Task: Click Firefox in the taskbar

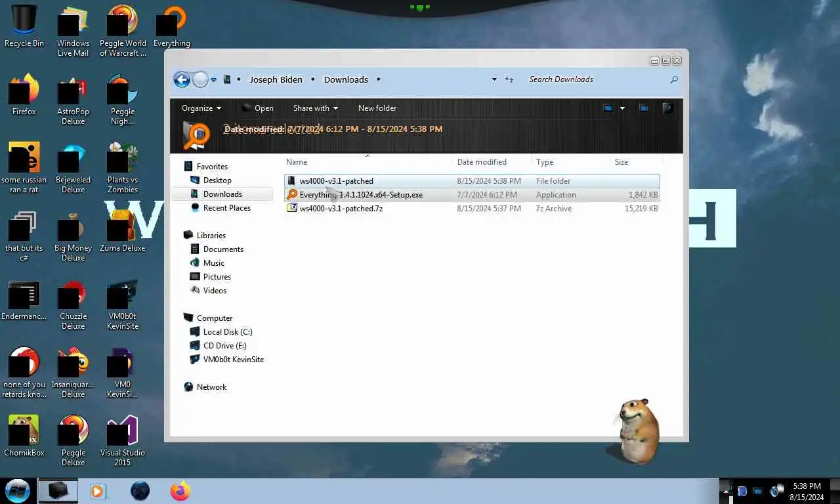Action: (180, 491)
